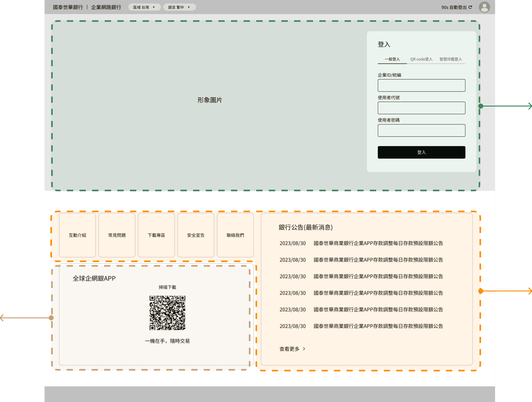Open the 聯絡我們 tile
This screenshot has width=532, height=402.
(235, 235)
